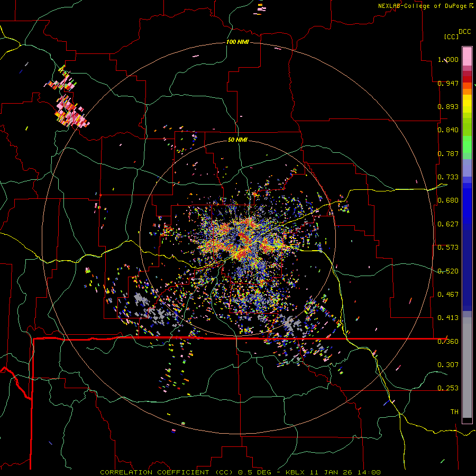The width and height of the screenshot is (476, 476).
Task: Click the [CC] units label
Action: point(451,36)
